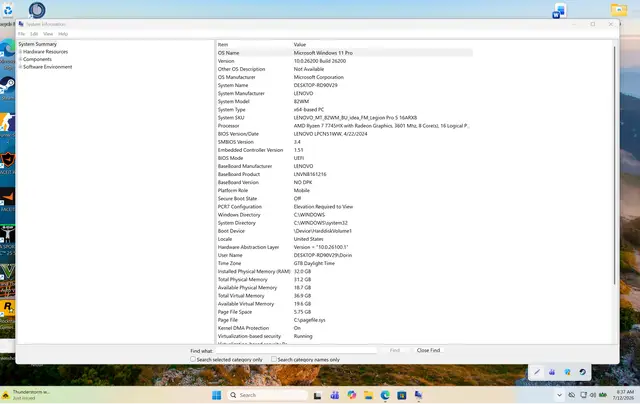Select the PCR7 Configuration row
The height and width of the screenshot is (404, 640).
click(x=344, y=206)
